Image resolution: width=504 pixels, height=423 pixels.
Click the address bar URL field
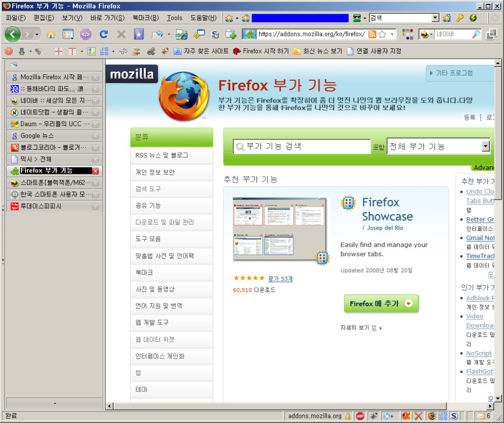[312, 34]
